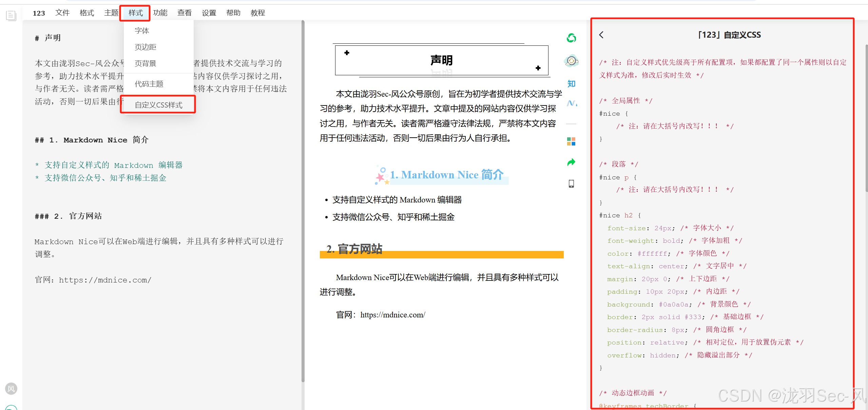Open mobile phone preview icon
Image resolution: width=868 pixels, height=410 pixels.
click(571, 183)
